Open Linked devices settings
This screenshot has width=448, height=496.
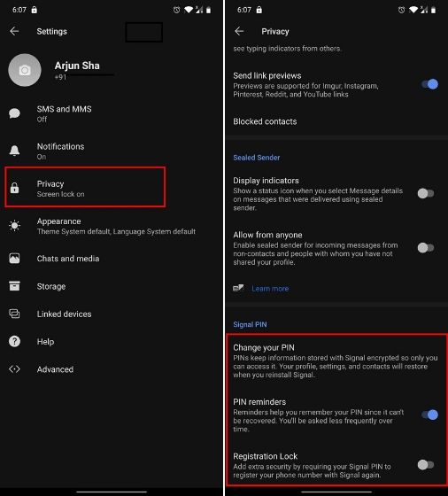(x=112, y=314)
